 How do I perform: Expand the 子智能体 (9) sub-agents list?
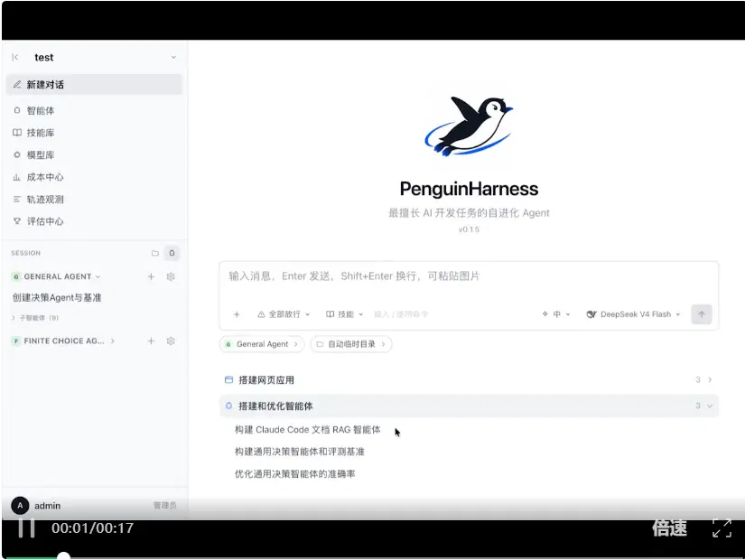[x=35, y=318]
